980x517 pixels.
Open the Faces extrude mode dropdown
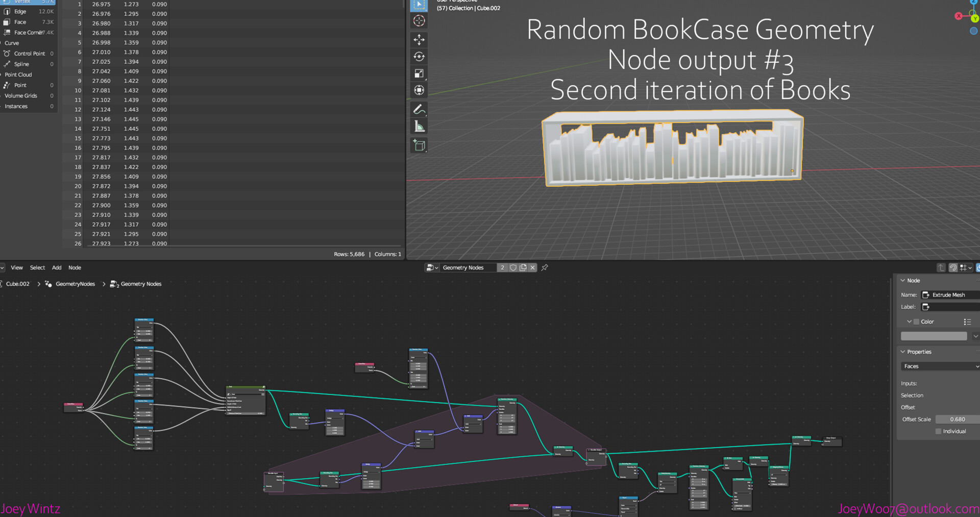tap(940, 366)
